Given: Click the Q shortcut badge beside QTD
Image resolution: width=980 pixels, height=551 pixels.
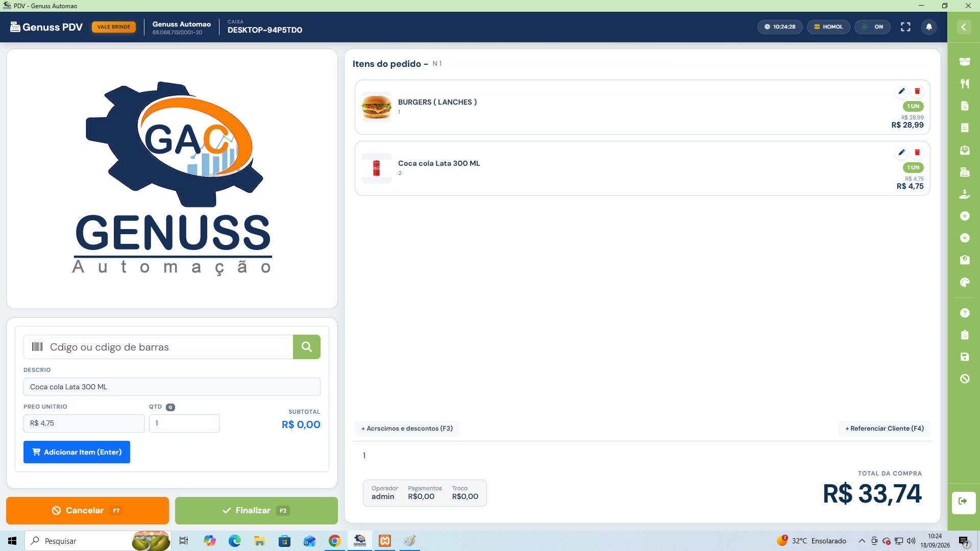Looking at the screenshot, I should (170, 407).
